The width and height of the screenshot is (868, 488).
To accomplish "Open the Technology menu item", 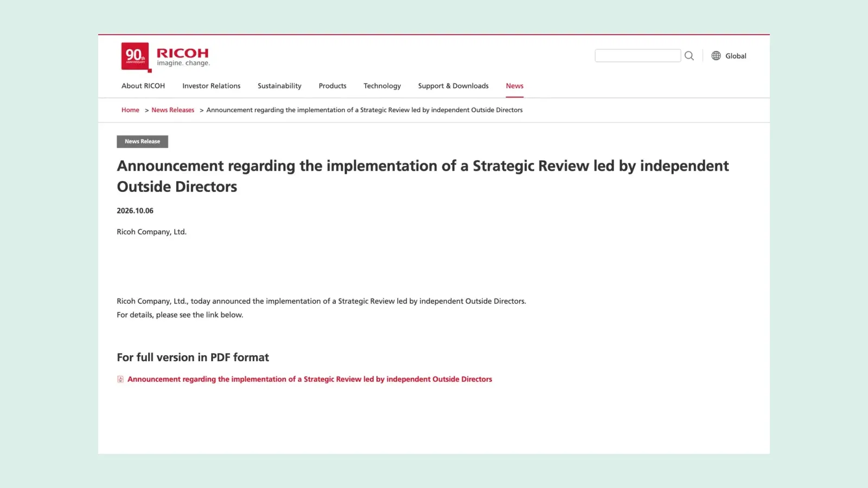I will point(382,86).
